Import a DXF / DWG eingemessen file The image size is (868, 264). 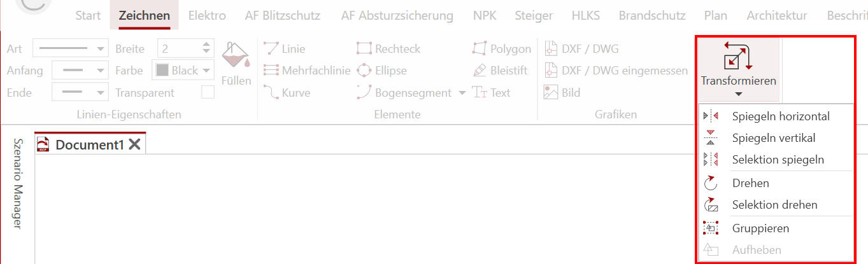pyautogui.click(x=616, y=71)
